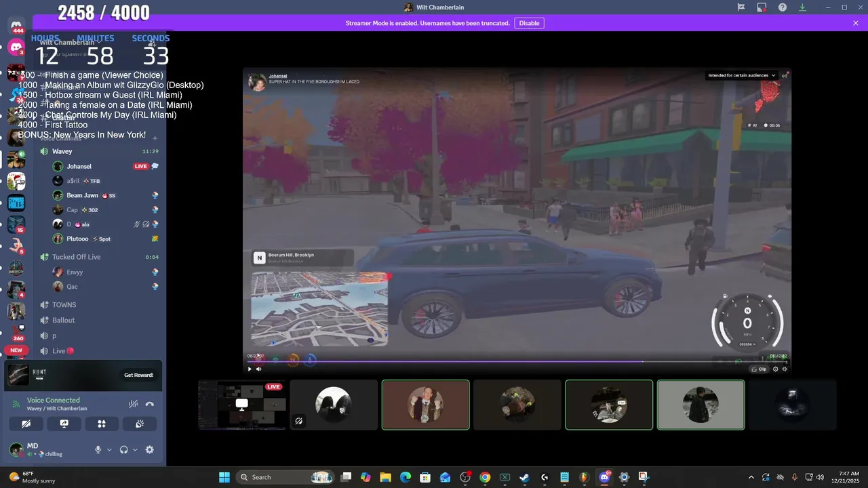Click the flag icon in Discord title bar
Screen dimensions: 868x488
pyautogui.click(x=741, y=7)
